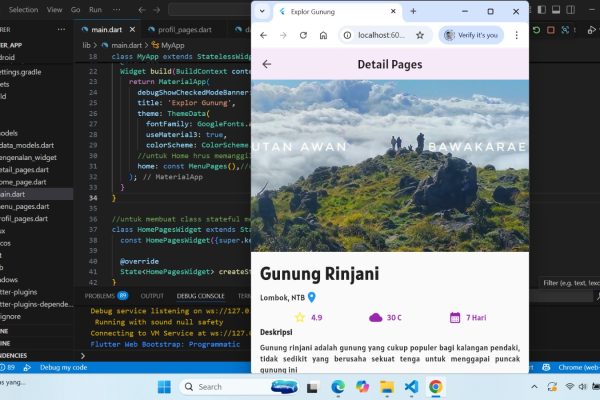Switch to profil_pages.dart editor tab
This screenshot has height=400, width=600.
[x=204, y=29]
